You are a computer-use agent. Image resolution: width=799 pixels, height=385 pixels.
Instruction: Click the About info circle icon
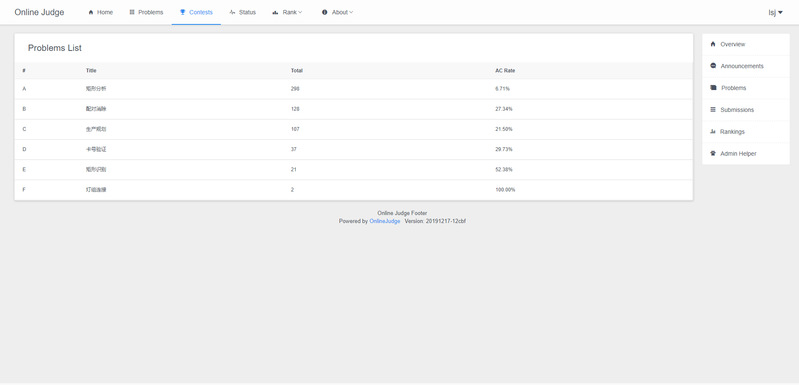coord(325,12)
